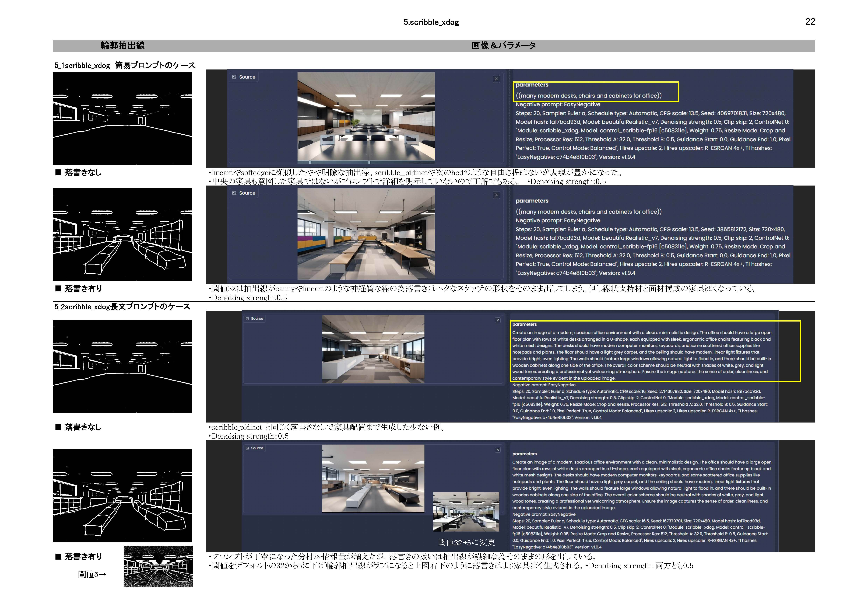The width and height of the screenshot is (868, 614).
Task: Select small inset image labeled 閾値32→5に変更
Action: click(466, 512)
